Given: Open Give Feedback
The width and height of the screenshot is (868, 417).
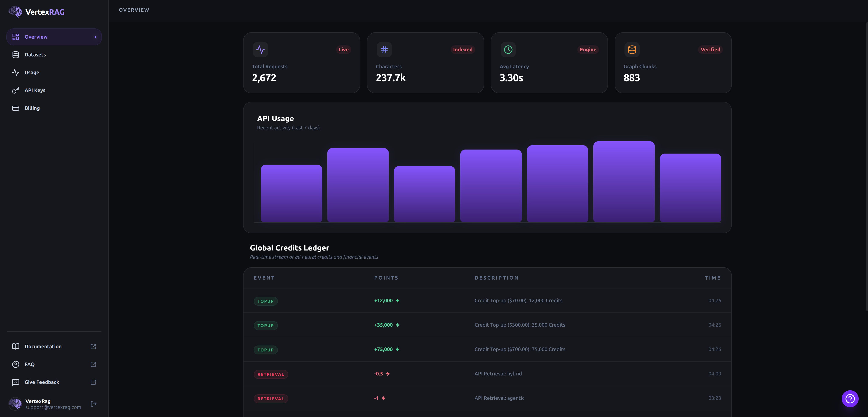Looking at the screenshot, I should (x=42, y=382).
